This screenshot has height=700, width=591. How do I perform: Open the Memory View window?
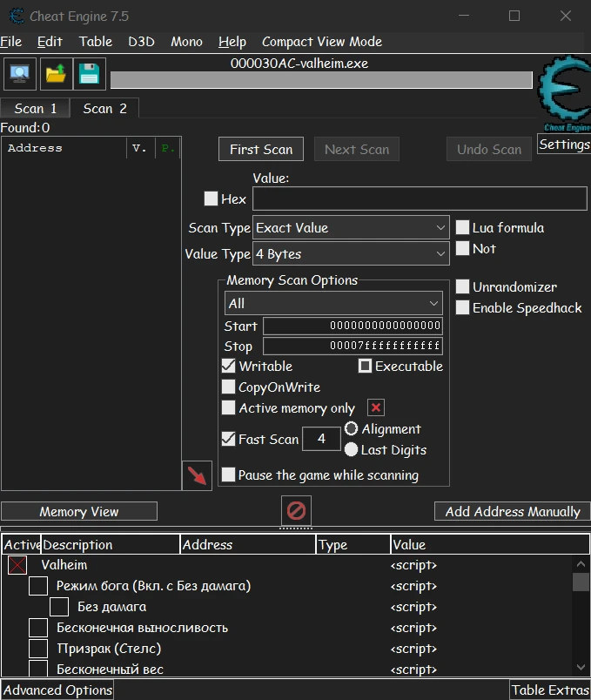point(79,511)
